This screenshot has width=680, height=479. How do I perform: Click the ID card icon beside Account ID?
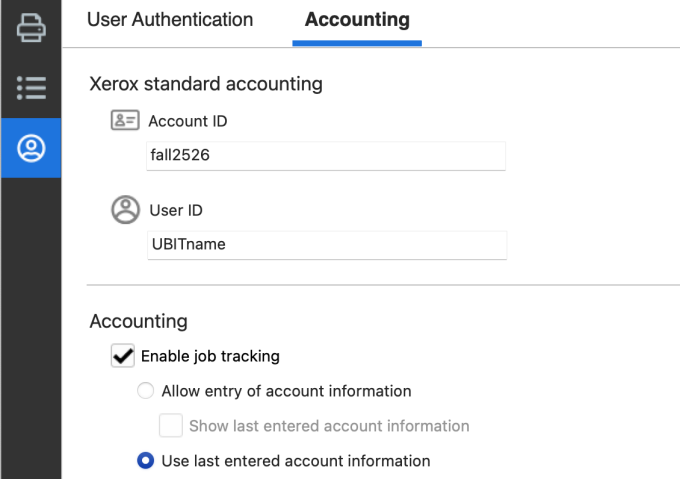click(x=125, y=121)
